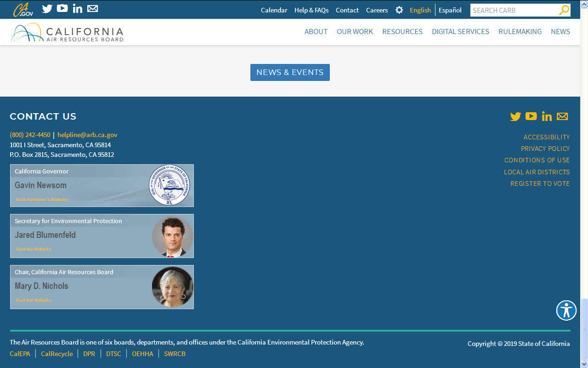Open the OEHHA link
Screen dimensions: 588x368
click(142, 354)
